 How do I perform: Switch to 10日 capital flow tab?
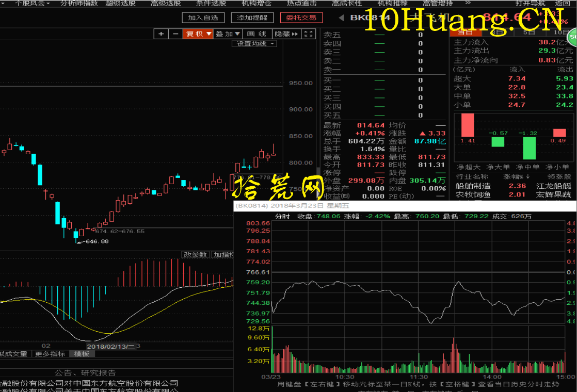pyautogui.click(x=561, y=32)
